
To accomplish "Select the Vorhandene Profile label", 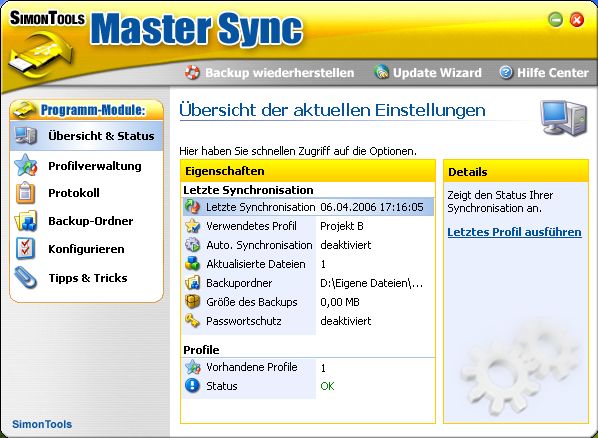I will click(252, 367).
